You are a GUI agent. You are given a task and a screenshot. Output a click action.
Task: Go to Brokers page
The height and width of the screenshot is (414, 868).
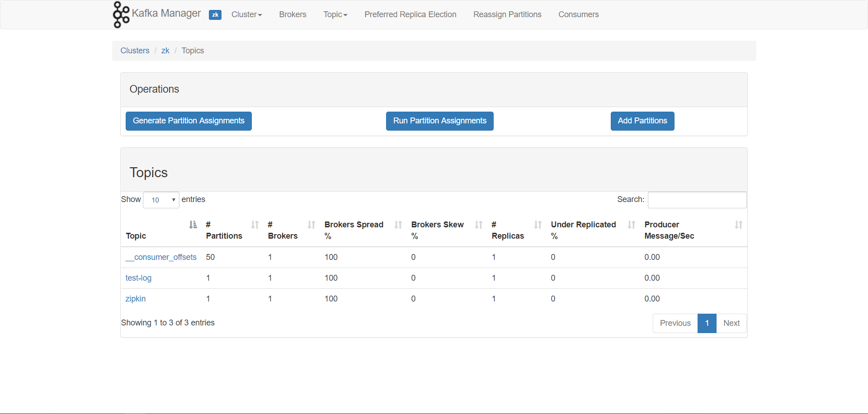coord(292,14)
